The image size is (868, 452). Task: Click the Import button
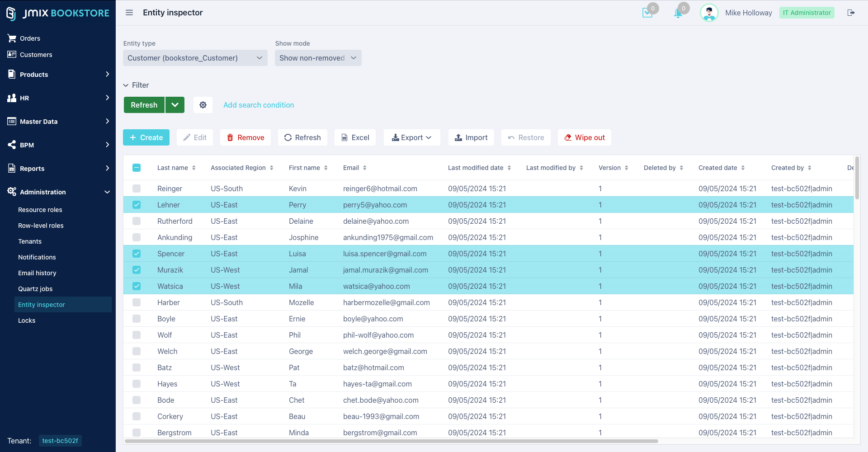coord(471,137)
